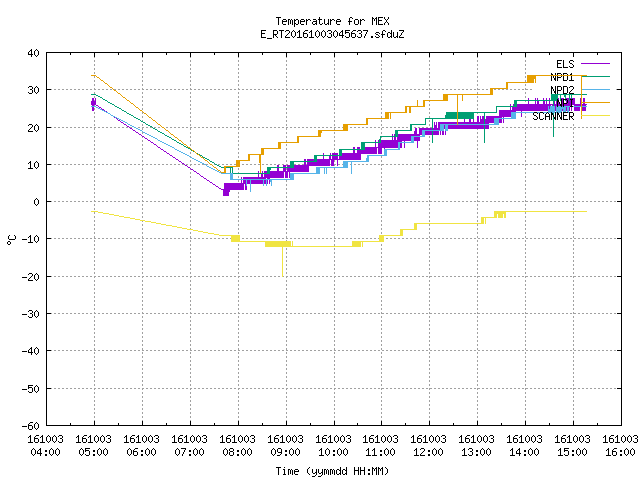The height and width of the screenshot is (480, 640).
Task: Click the x-axis label 161003 12:00
Action: tap(428, 446)
